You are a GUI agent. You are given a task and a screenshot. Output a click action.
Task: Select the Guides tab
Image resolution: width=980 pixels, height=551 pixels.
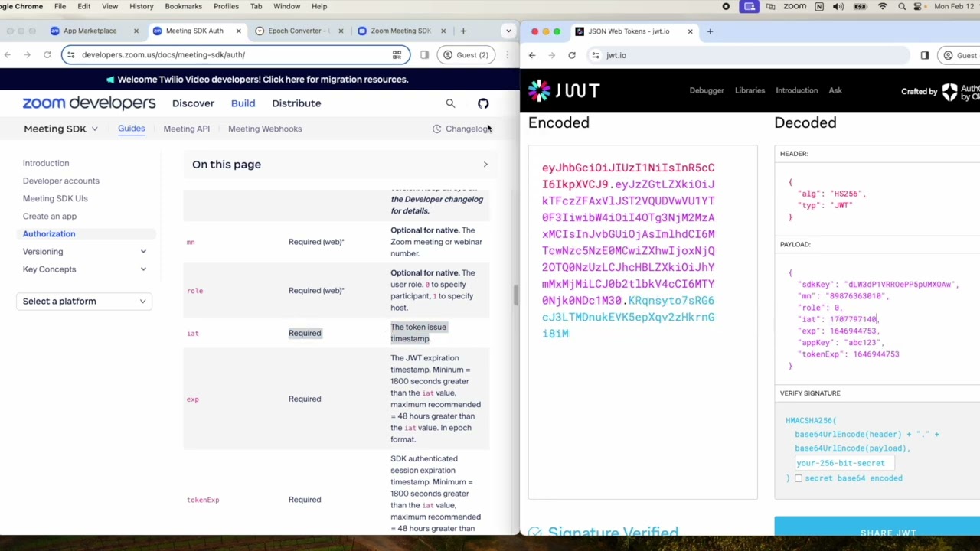(x=132, y=129)
